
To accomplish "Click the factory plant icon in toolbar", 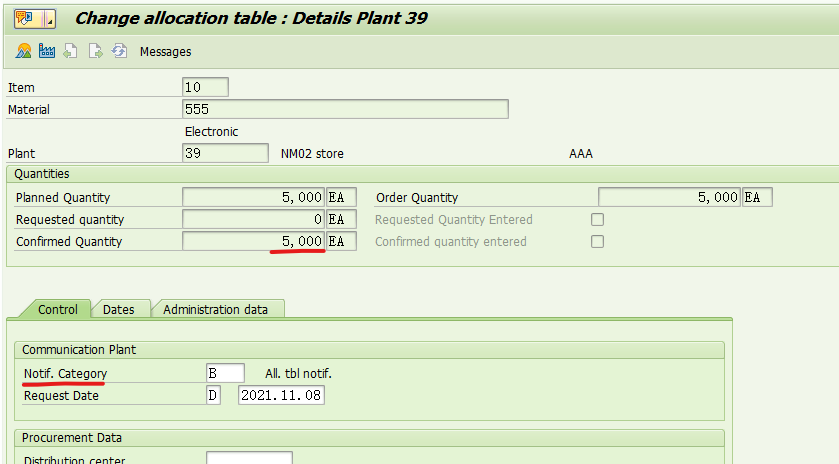I will pyautogui.click(x=47, y=51).
